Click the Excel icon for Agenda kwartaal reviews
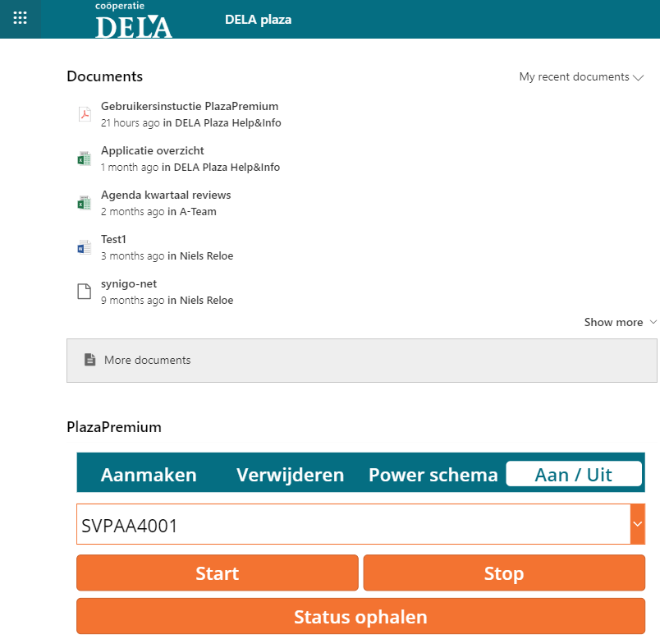 point(85,203)
